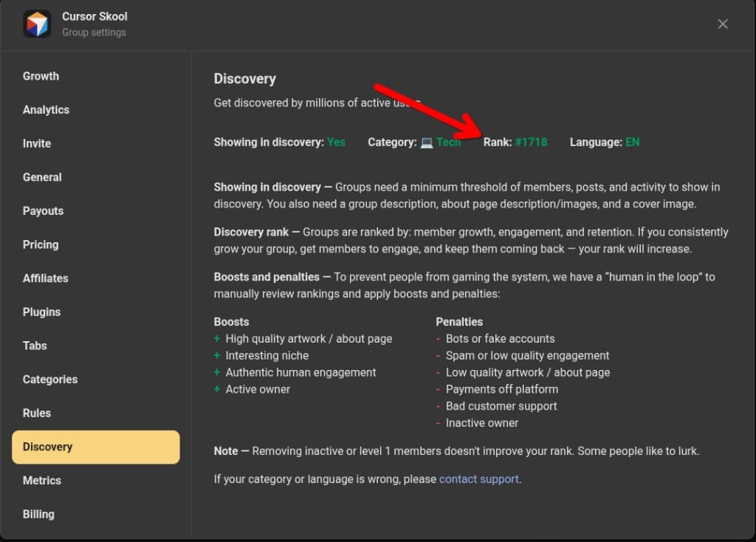Screen dimensions: 756x542
Task: Go to the Billing settings
Action: click(x=38, y=514)
